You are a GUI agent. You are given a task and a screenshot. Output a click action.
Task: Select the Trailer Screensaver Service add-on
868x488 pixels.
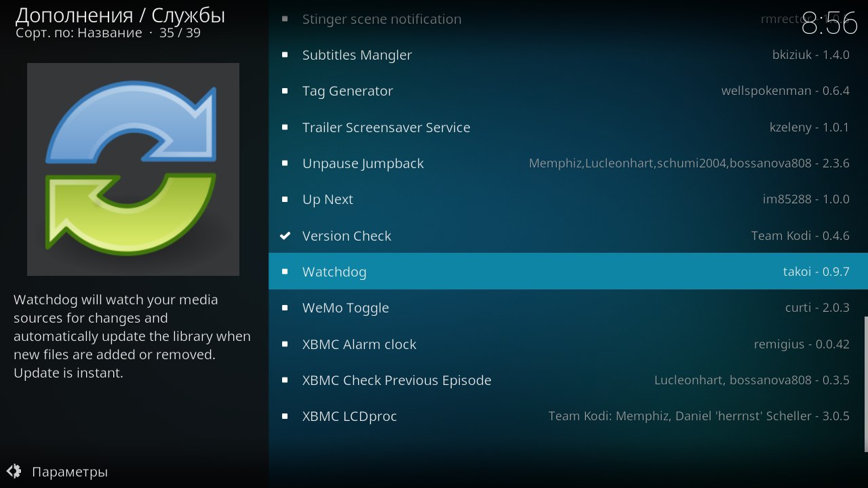pos(386,127)
